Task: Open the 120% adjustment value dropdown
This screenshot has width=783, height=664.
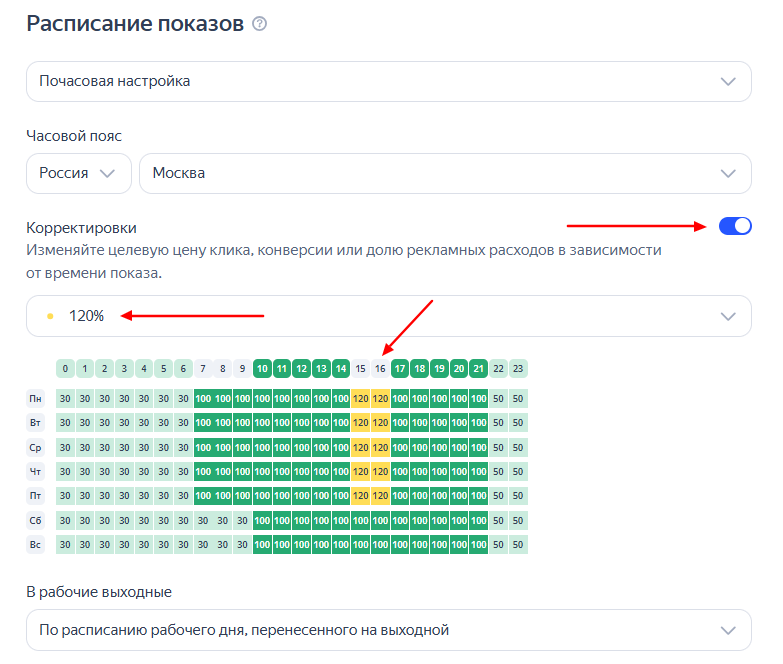Action: click(388, 316)
